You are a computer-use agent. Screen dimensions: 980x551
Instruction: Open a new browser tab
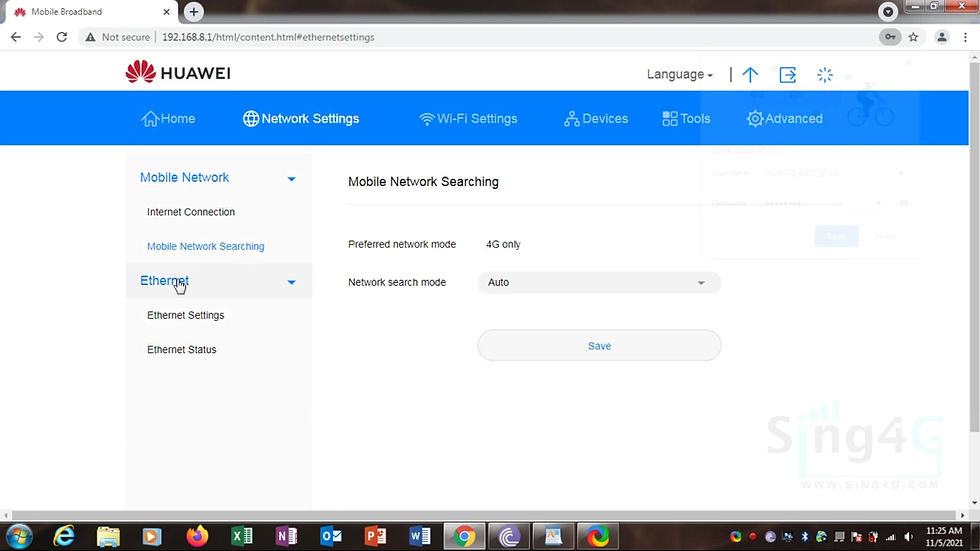pyautogui.click(x=194, y=11)
